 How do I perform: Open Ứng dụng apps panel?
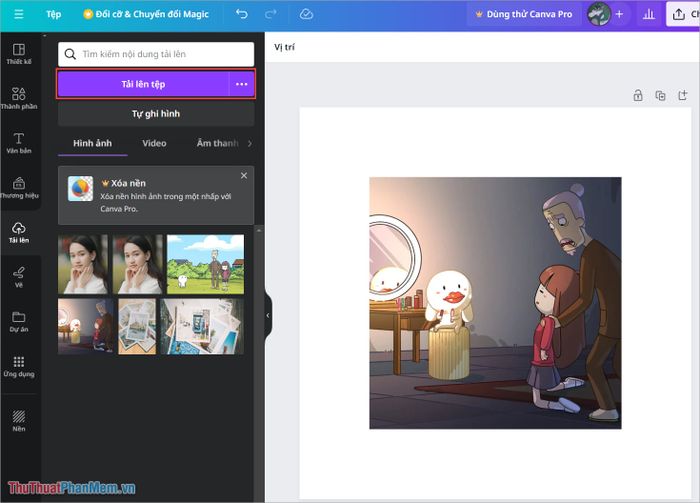pyautogui.click(x=19, y=366)
